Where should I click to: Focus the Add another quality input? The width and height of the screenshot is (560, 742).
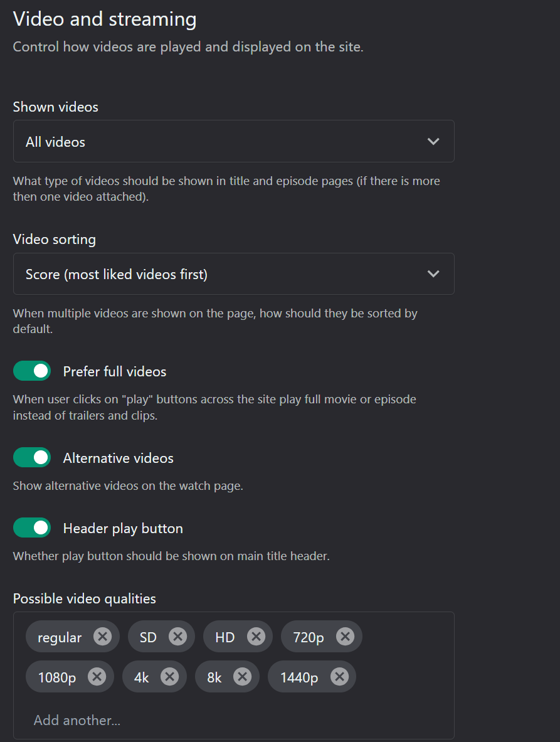[x=234, y=720]
